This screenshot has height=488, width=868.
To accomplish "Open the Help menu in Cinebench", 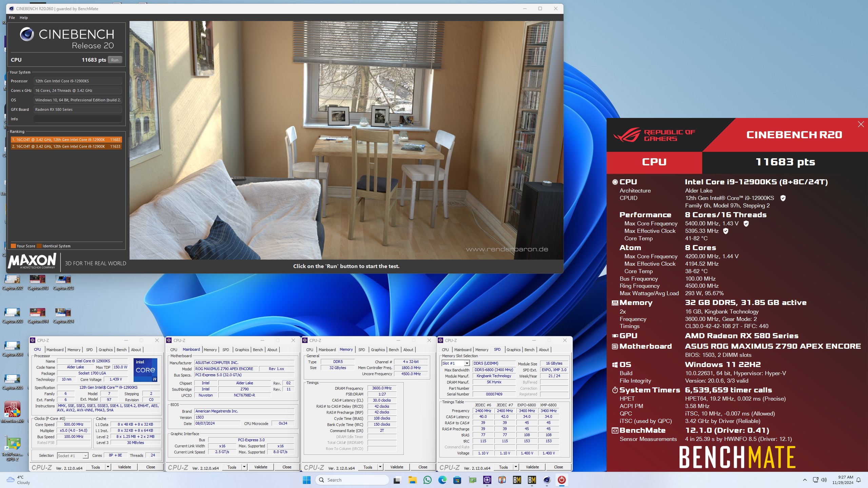I will pos(23,18).
